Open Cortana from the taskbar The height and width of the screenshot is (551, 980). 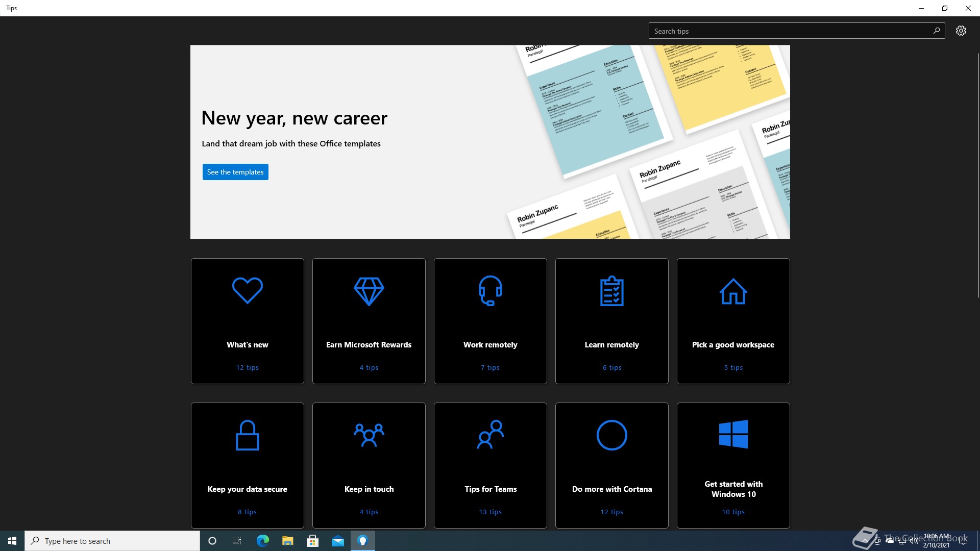pyautogui.click(x=212, y=541)
